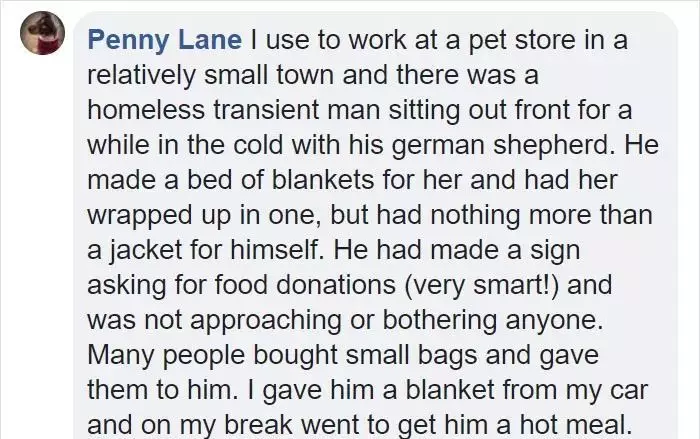
Task: Click 'a jacket for himself' text
Action: coord(204,250)
